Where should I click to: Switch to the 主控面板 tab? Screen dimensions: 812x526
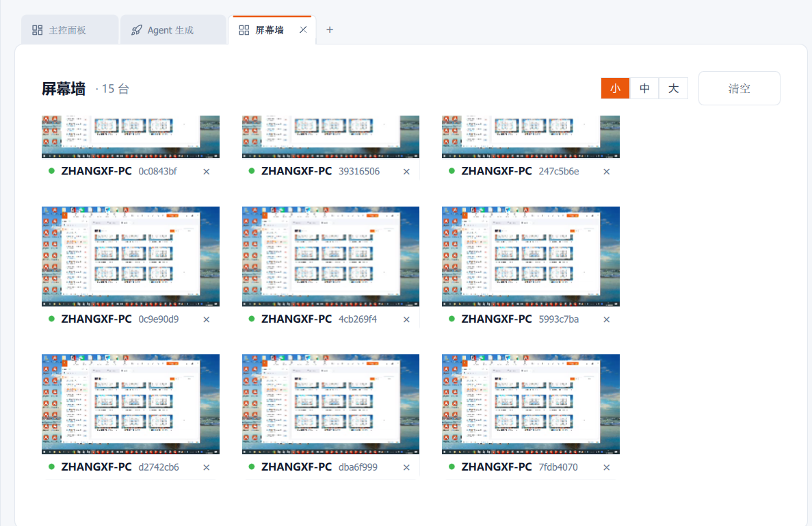[70, 30]
